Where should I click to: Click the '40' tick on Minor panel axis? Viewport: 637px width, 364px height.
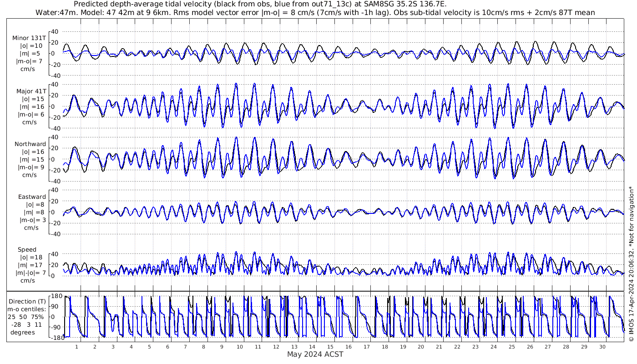click(x=55, y=31)
